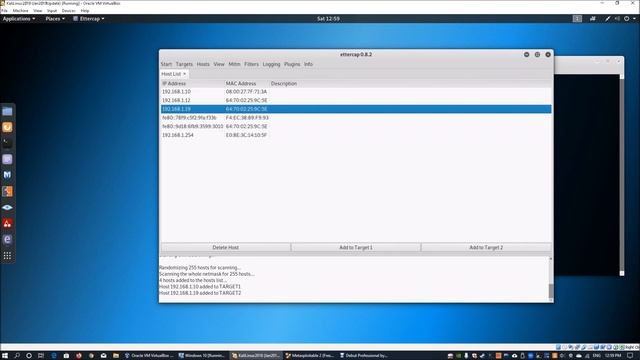Switch to Oracle VM VirtualBox taskbar item

click(x=149, y=356)
